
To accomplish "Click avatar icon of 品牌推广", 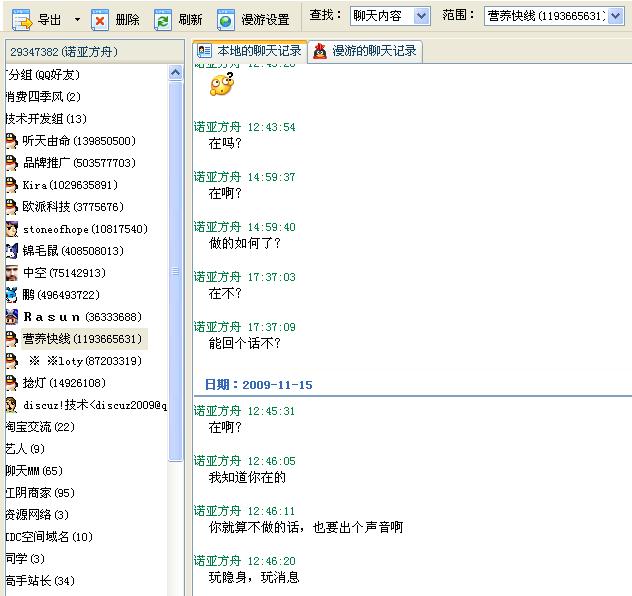I will point(12,163).
